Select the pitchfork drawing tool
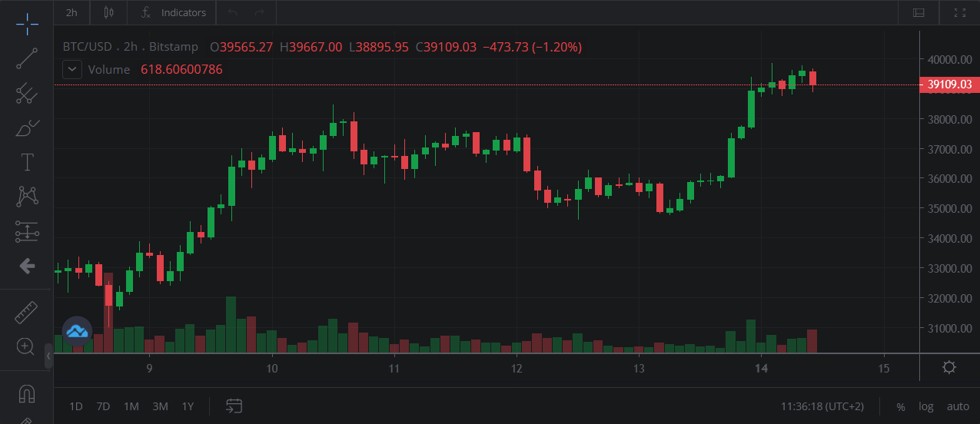980x424 pixels. pos(27,93)
